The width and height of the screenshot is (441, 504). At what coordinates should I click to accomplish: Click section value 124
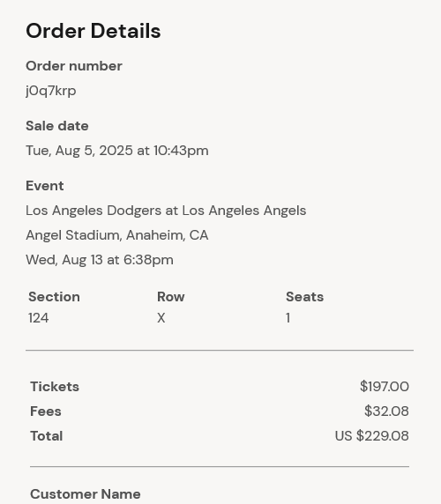(39, 318)
